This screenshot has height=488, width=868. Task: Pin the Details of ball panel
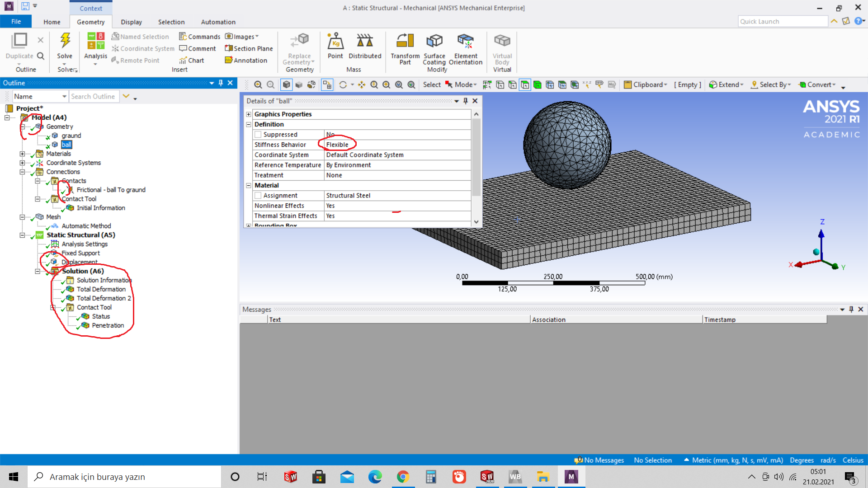466,101
